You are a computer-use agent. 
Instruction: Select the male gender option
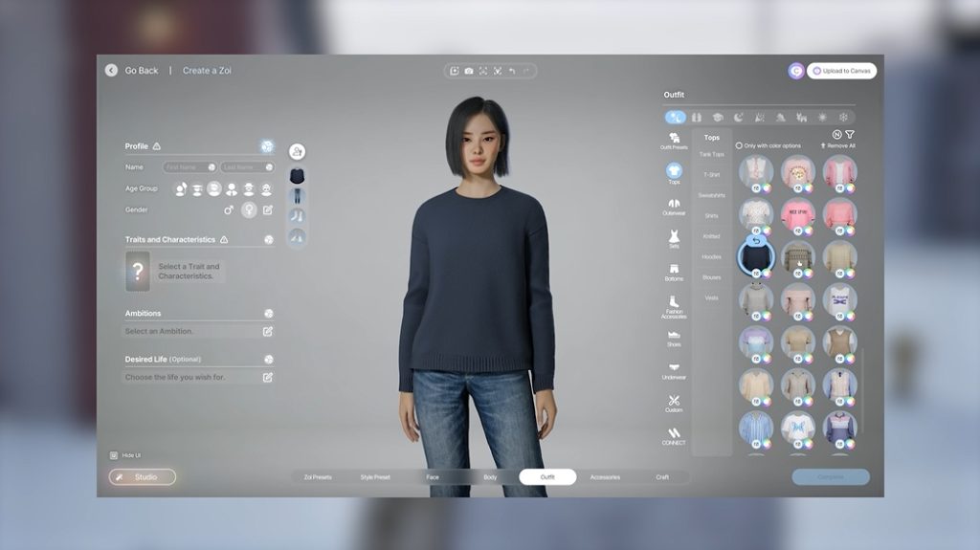(x=228, y=209)
